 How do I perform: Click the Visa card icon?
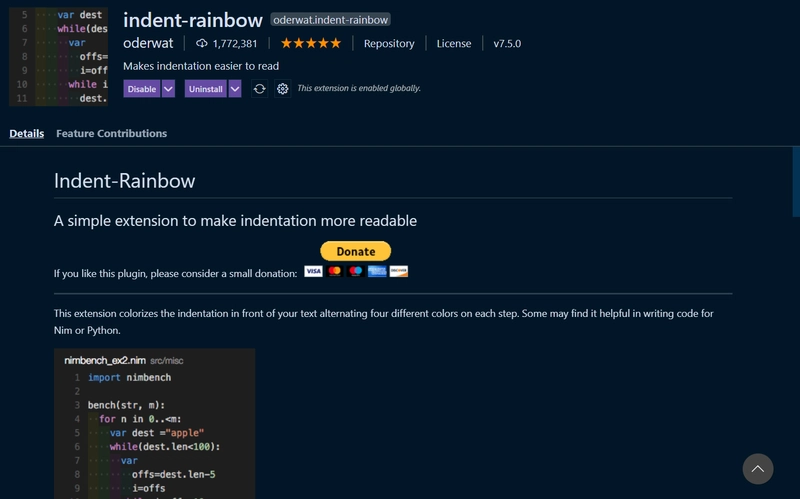313,271
